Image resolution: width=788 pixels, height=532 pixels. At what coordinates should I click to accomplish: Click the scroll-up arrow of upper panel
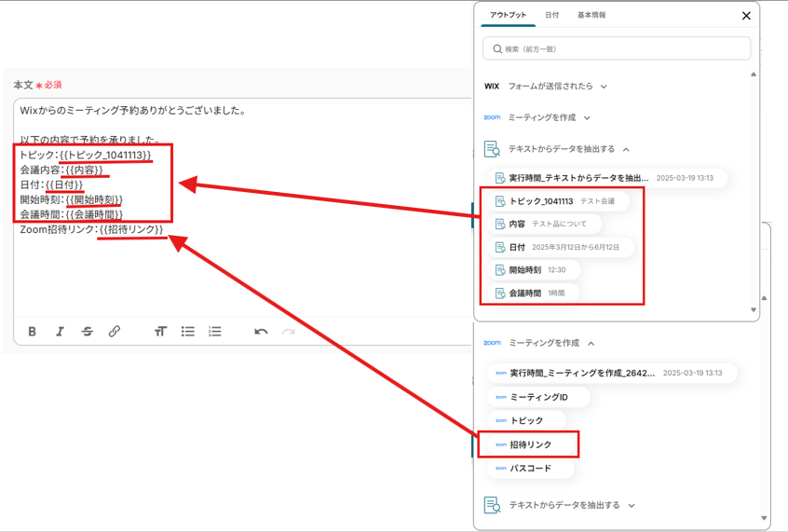tap(754, 75)
